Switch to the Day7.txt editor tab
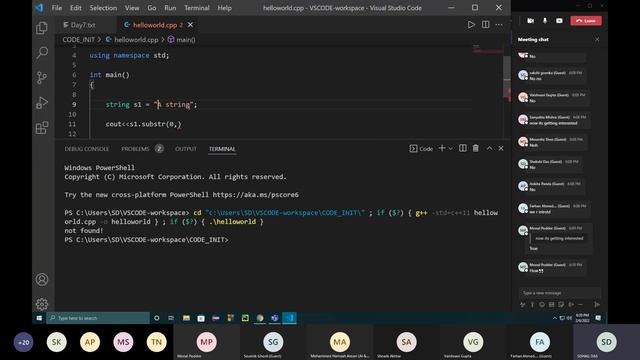 point(85,25)
